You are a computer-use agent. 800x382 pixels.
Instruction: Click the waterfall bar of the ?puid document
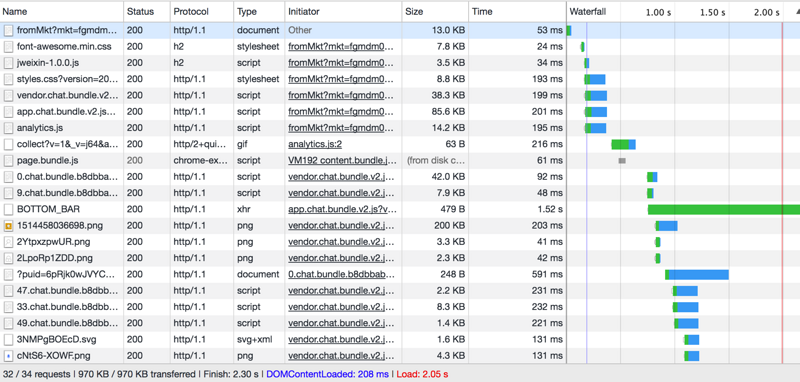(x=697, y=274)
